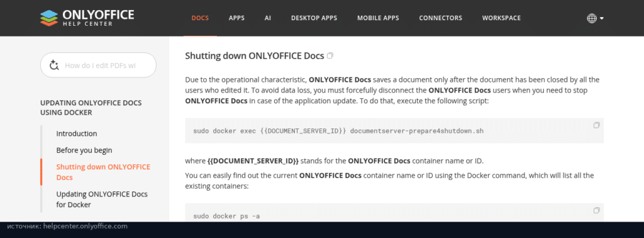
Task: Copy the docker exec command code block
Action: tap(596, 125)
